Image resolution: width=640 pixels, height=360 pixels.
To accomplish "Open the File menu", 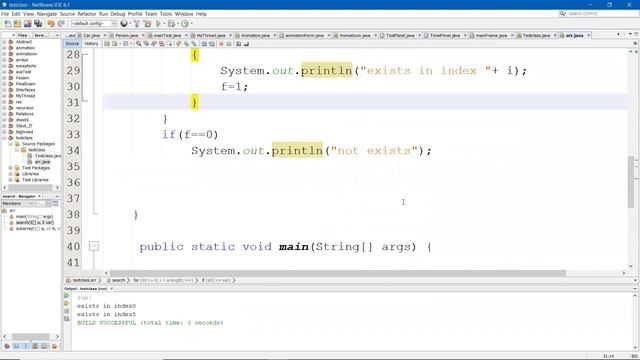I will pyautogui.click(x=5, y=14).
